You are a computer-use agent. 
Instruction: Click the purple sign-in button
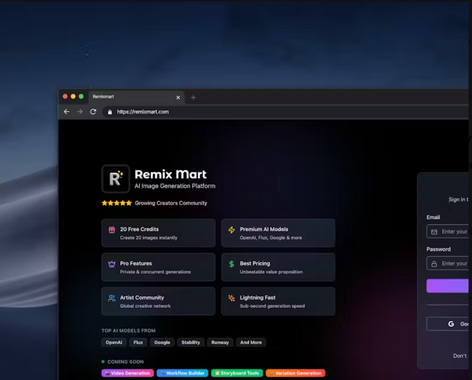coord(447,286)
